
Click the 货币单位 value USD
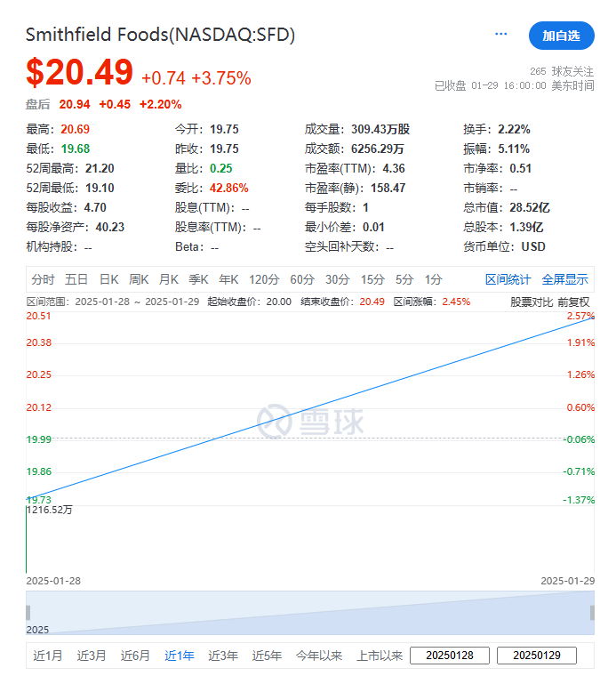click(x=533, y=247)
